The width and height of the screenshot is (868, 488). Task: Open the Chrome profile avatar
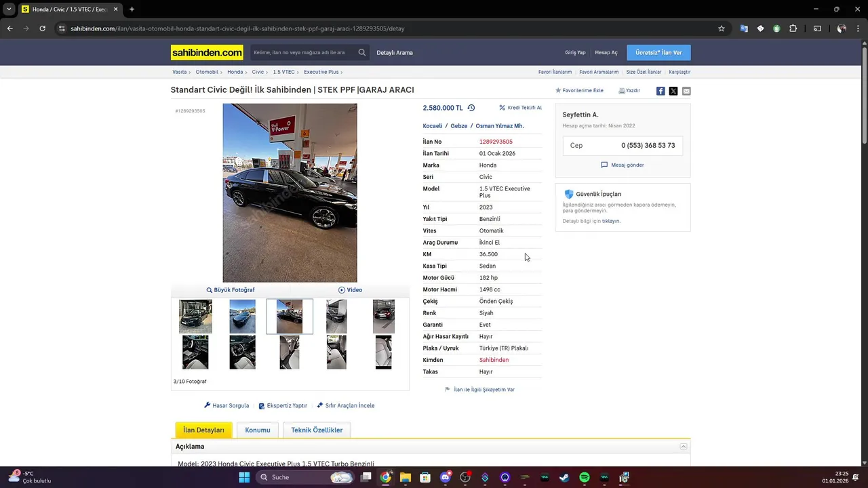[842, 28]
